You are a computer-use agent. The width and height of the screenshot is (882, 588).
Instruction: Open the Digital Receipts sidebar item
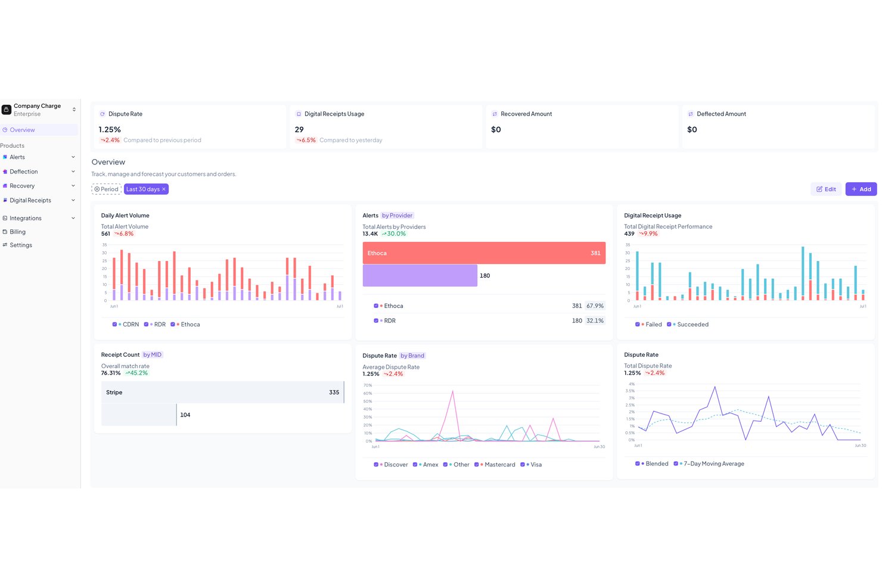pyautogui.click(x=39, y=200)
